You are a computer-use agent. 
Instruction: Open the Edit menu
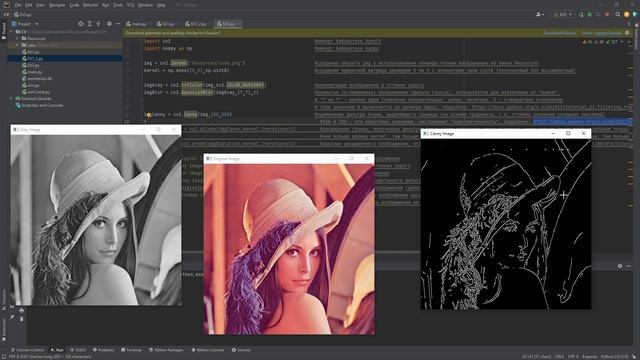tap(29, 5)
